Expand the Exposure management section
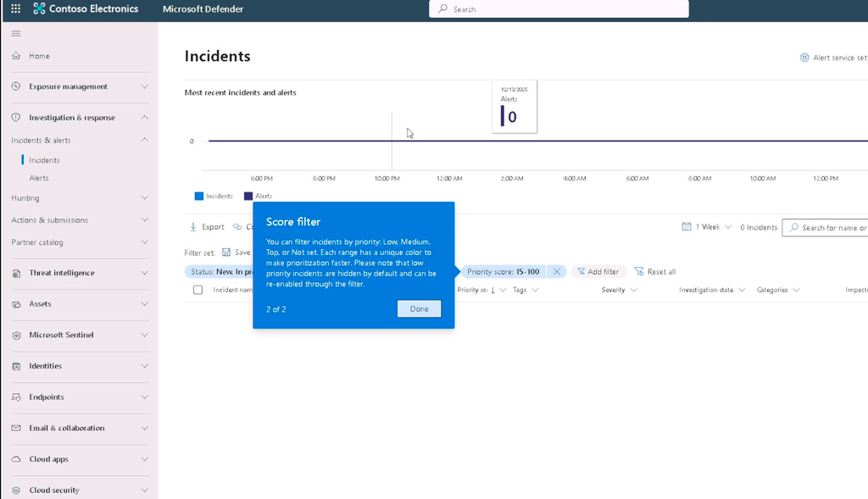Viewport: 868px width, 499px height. coord(80,87)
